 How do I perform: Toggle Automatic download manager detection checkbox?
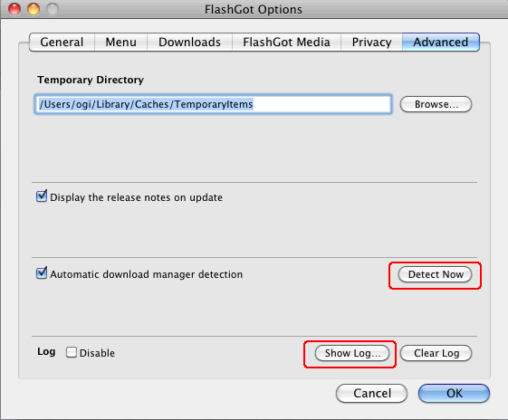pyautogui.click(x=42, y=273)
